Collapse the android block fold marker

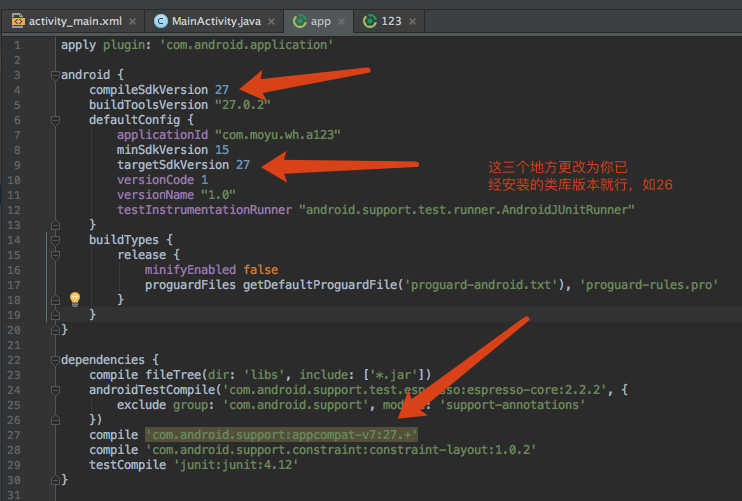(x=55, y=75)
